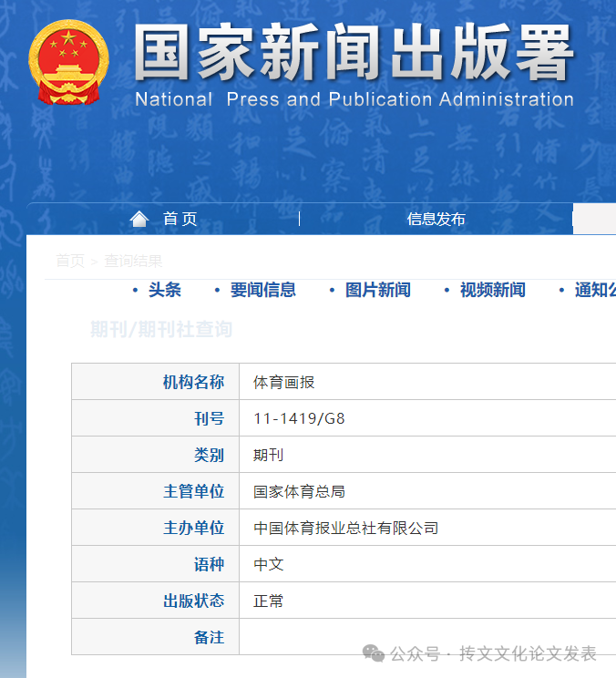
Task: Open the 要闻信息 link
Action: tap(262, 290)
